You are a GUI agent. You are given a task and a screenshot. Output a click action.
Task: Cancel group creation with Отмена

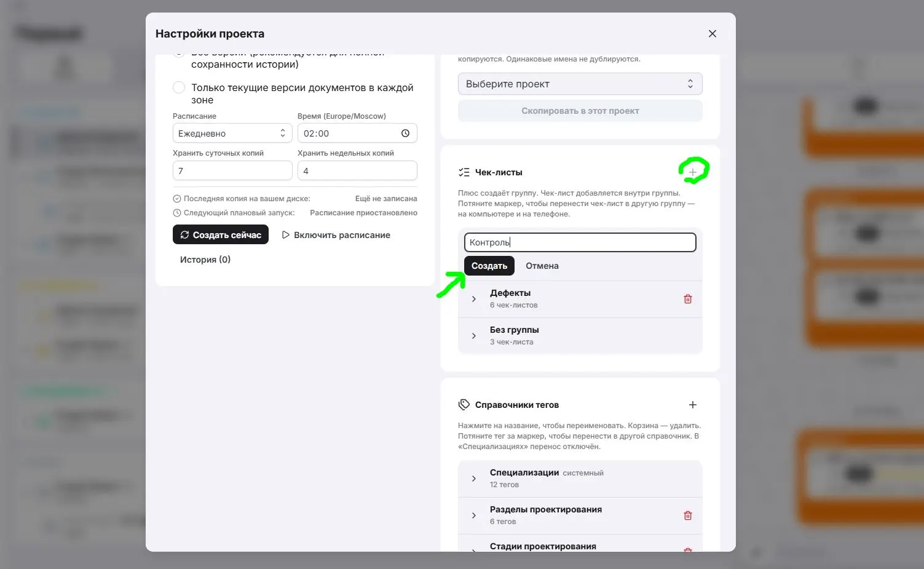(x=542, y=266)
